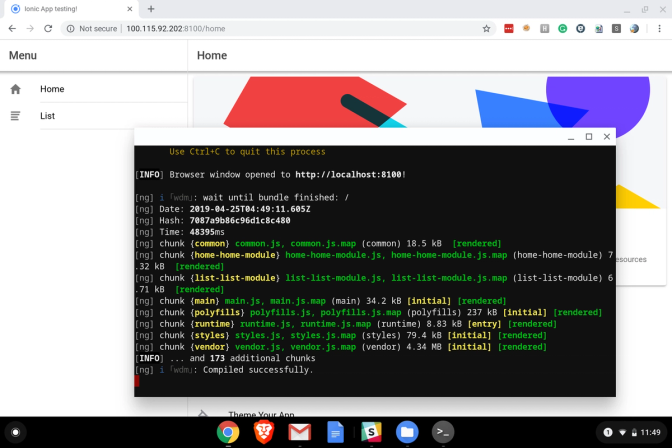Reload the Ionic app page
Viewport: 672px width, 448px height.
coord(48,28)
